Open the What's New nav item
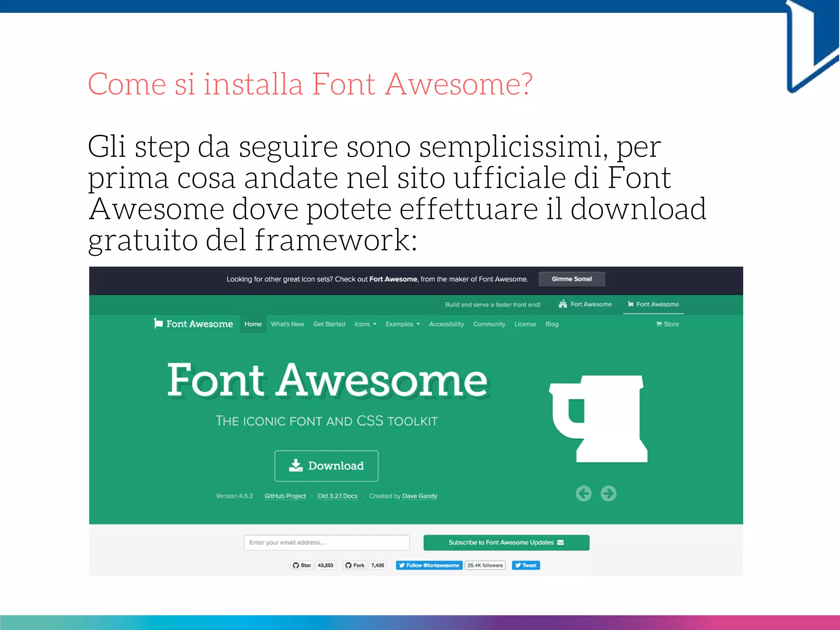This screenshot has height=630, width=840. coord(288,324)
